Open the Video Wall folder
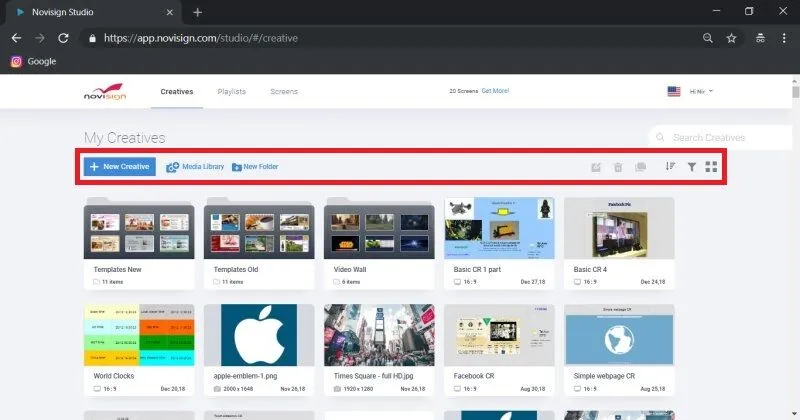The image size is (800, 420). (379, 229)
